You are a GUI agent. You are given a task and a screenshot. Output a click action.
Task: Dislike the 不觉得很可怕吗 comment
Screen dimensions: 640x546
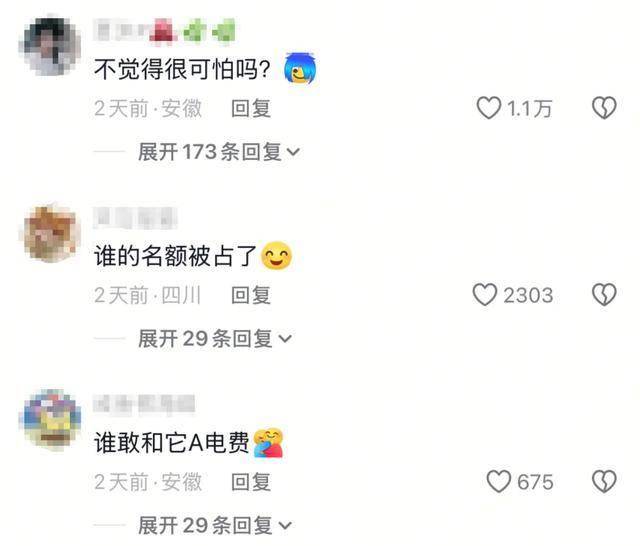[x=604, y=108]
